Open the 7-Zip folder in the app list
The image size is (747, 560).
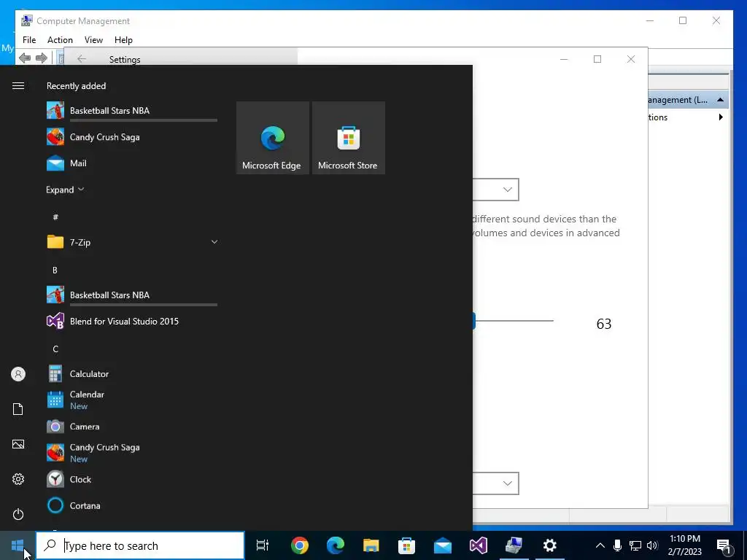click(132, 242)
